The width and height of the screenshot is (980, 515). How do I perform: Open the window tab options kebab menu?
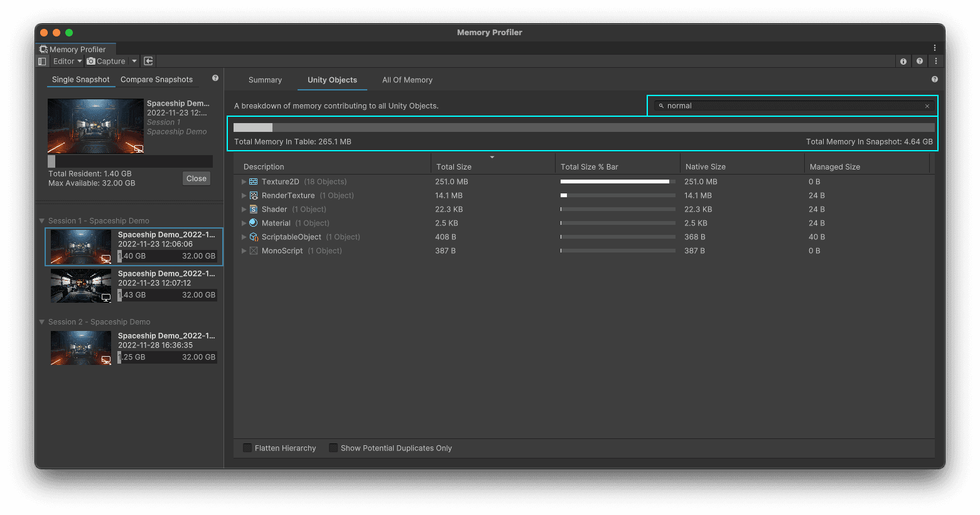point(934,48)
